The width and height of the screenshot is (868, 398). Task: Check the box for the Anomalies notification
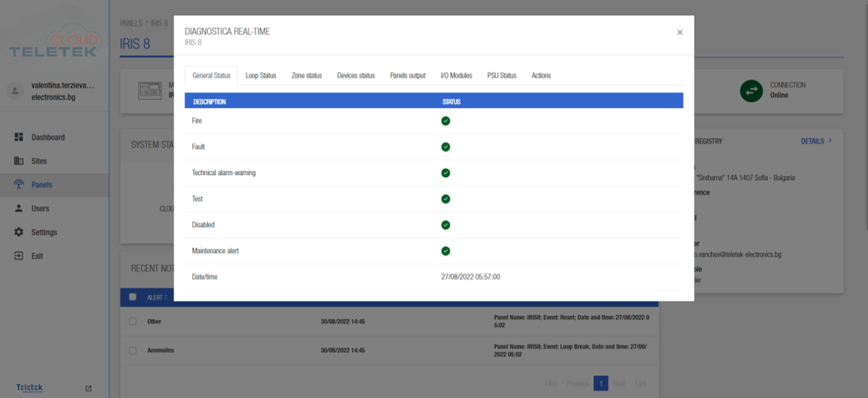(x=132, y=351)
